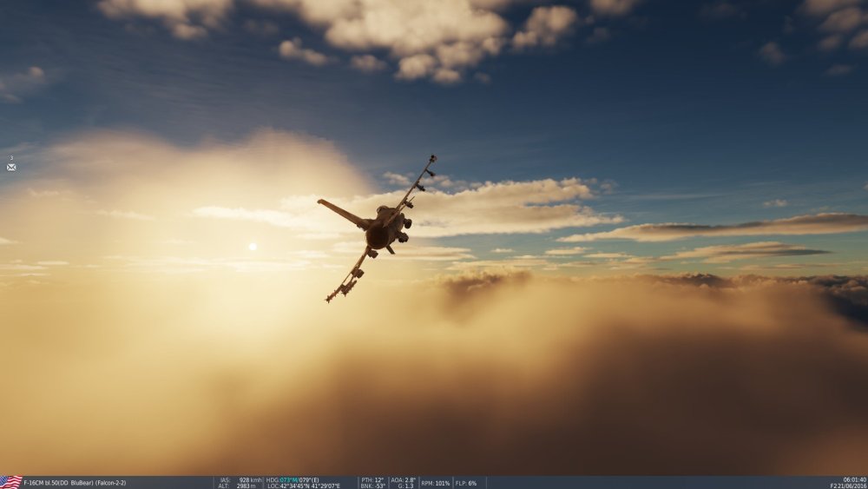The width and height of the screenshot is (868, 489).
Task: Click the PTH 12° pitch value
Action: point(373,479)
